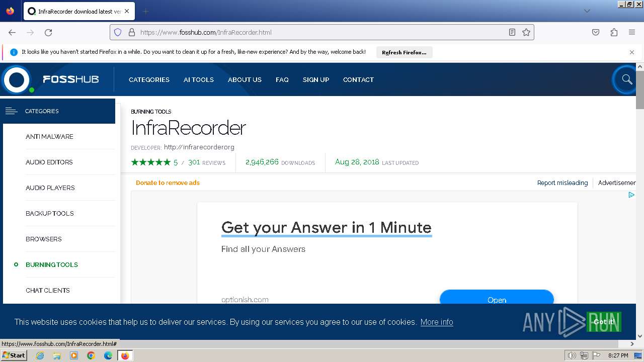The image size is (644, 362).
Task: Open the AI Tools navigation item
Action: pyautogui.click(x=198, y=79)
